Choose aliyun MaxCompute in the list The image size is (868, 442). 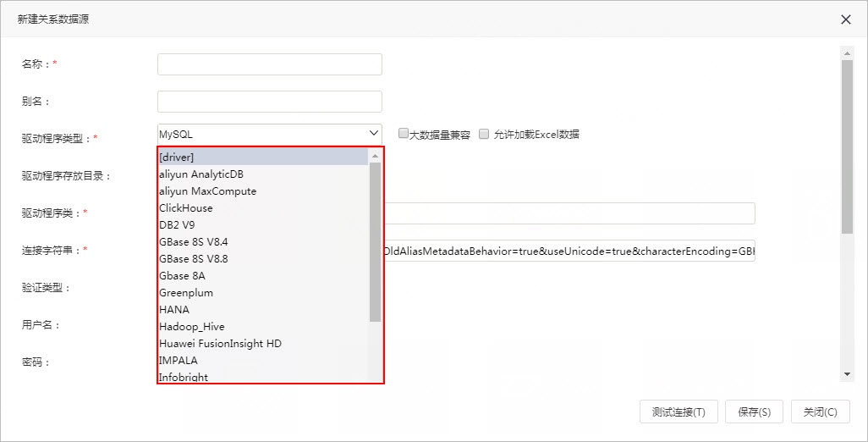[x=263, y=191]
